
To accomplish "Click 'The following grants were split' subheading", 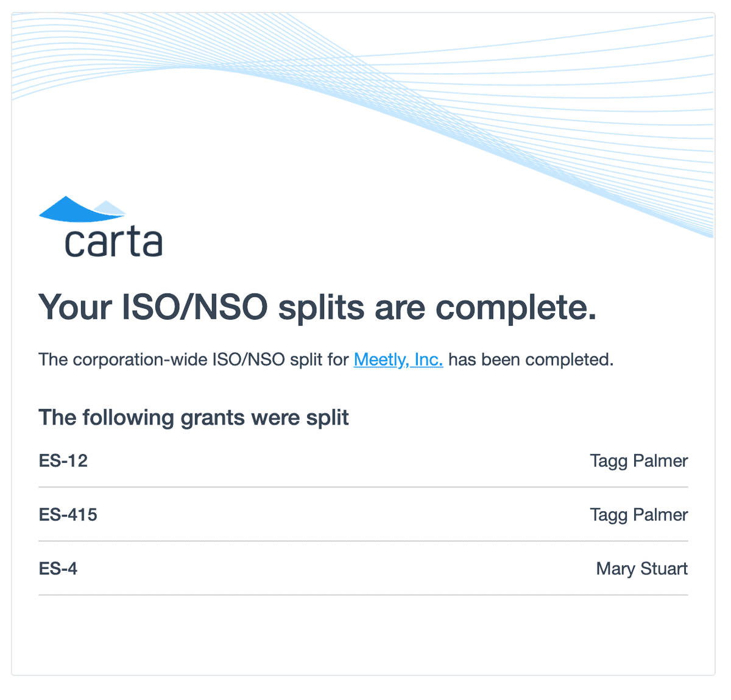I will click(194, 417).
